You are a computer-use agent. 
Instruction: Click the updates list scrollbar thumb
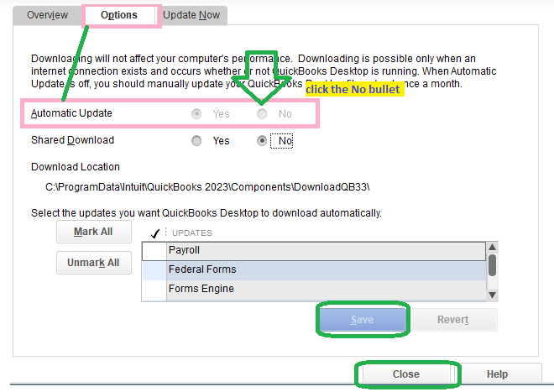492,265
